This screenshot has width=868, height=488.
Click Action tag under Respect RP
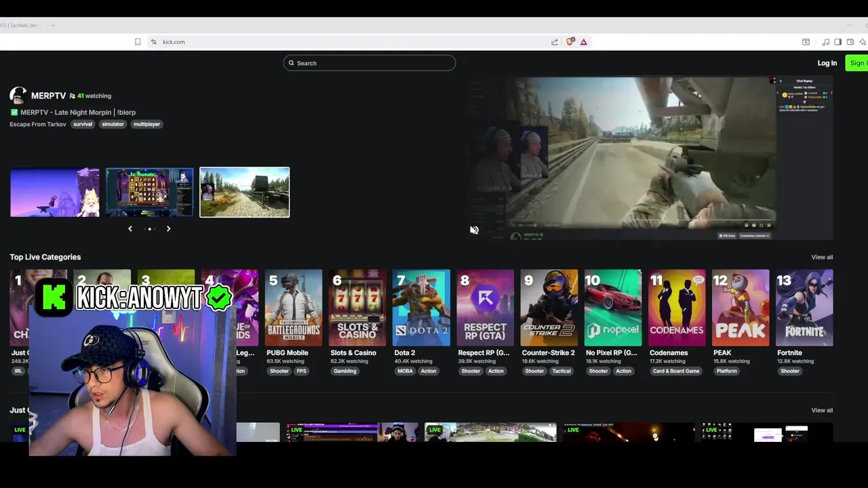(496, 371)
